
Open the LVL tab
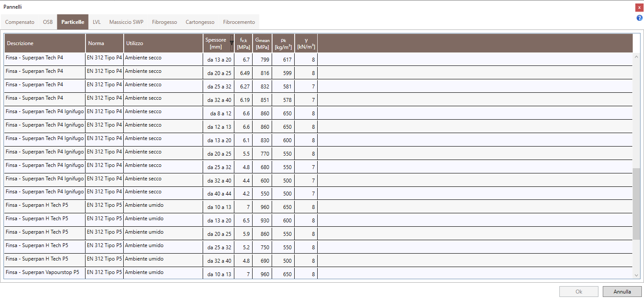tap(97, 22)
